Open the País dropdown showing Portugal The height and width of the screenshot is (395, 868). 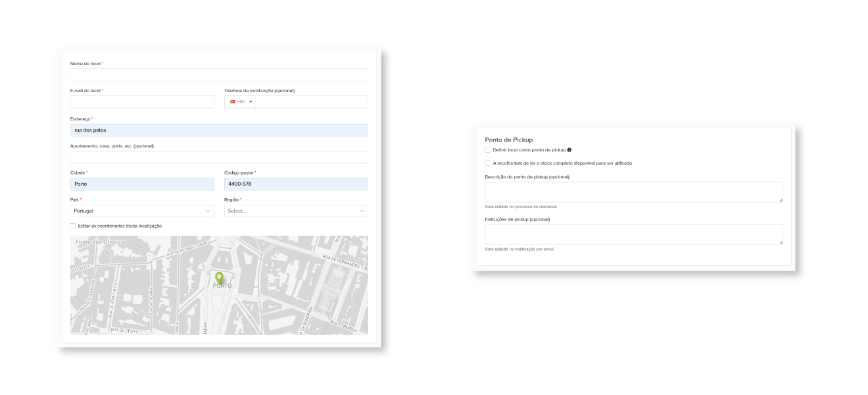click(x=142, y=211)
